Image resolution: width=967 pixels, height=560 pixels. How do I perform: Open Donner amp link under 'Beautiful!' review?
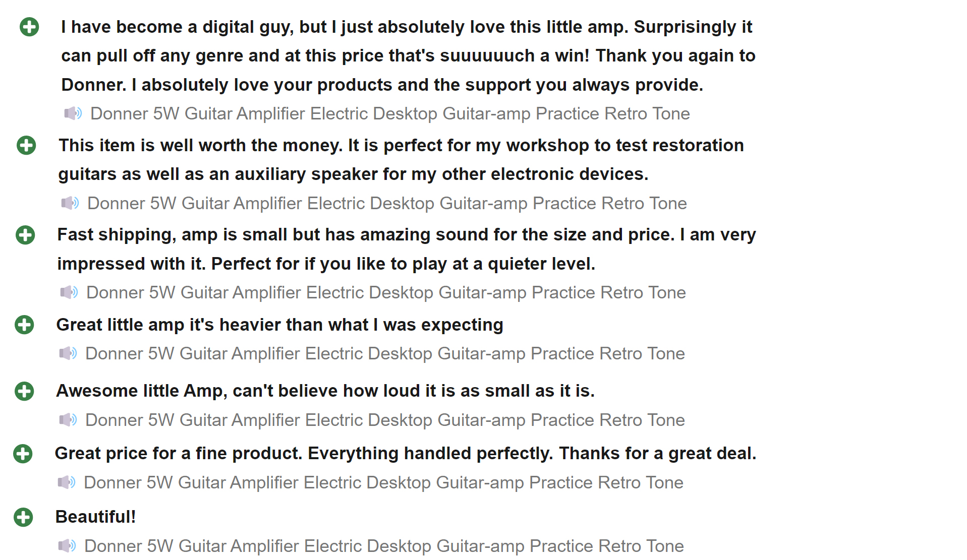[384, 546]
